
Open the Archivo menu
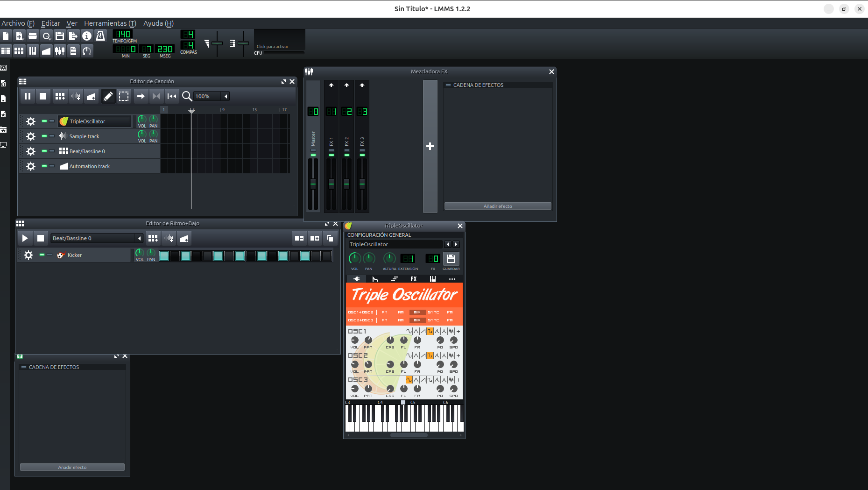(18, 23)
